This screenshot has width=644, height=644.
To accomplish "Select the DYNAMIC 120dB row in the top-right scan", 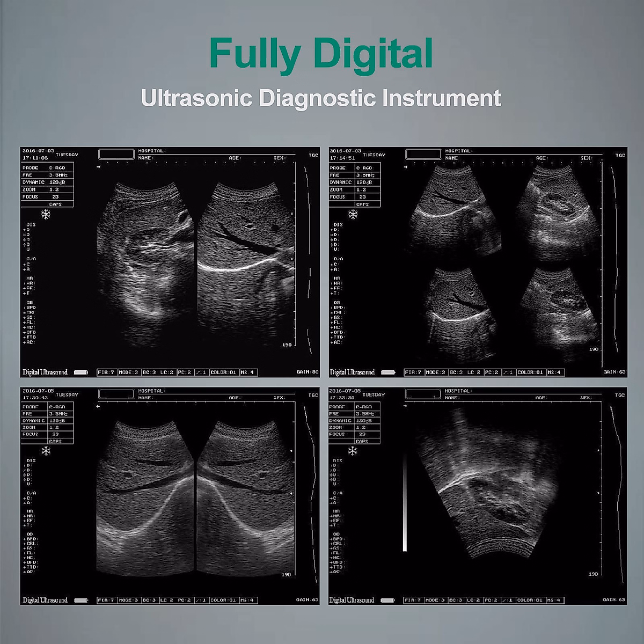I will 354,182.
